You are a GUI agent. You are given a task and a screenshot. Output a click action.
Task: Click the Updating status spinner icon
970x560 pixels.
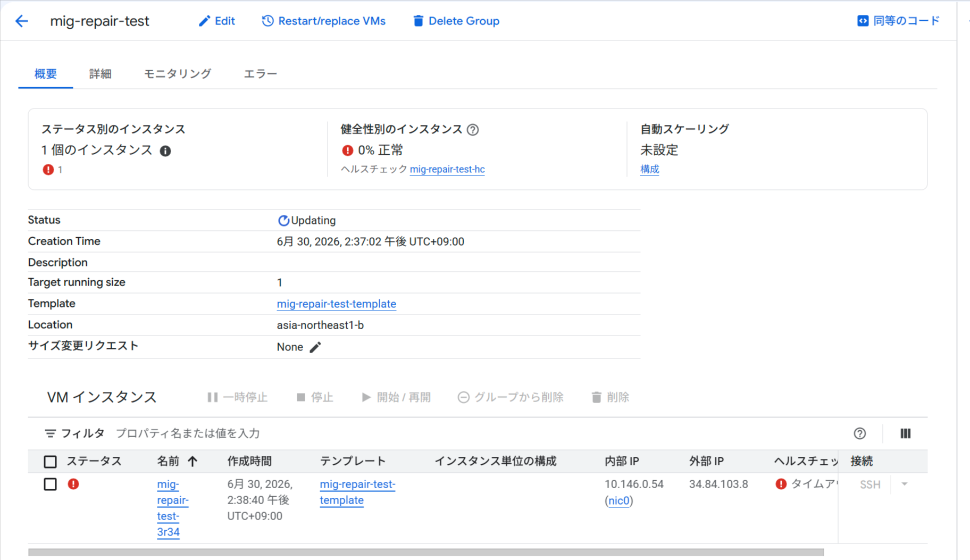(283, 220)
